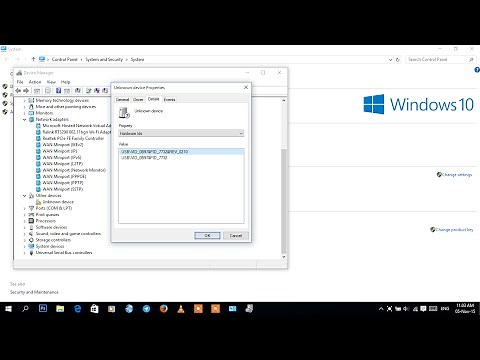Select the Details tab
The height and width of the screenshot is (360, 480).
(153, 99)
